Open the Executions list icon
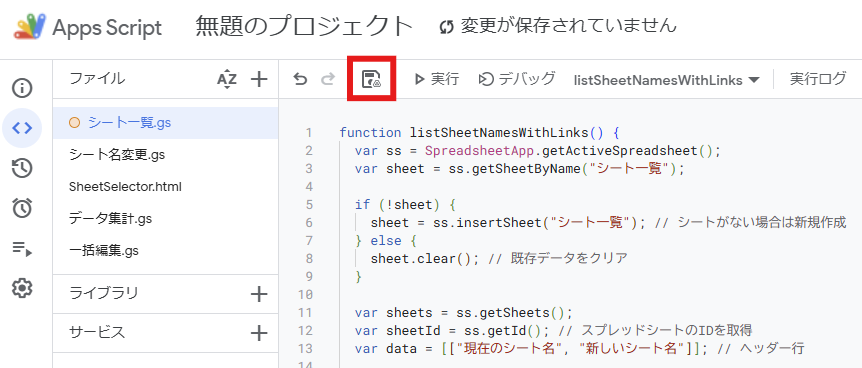 22,249
